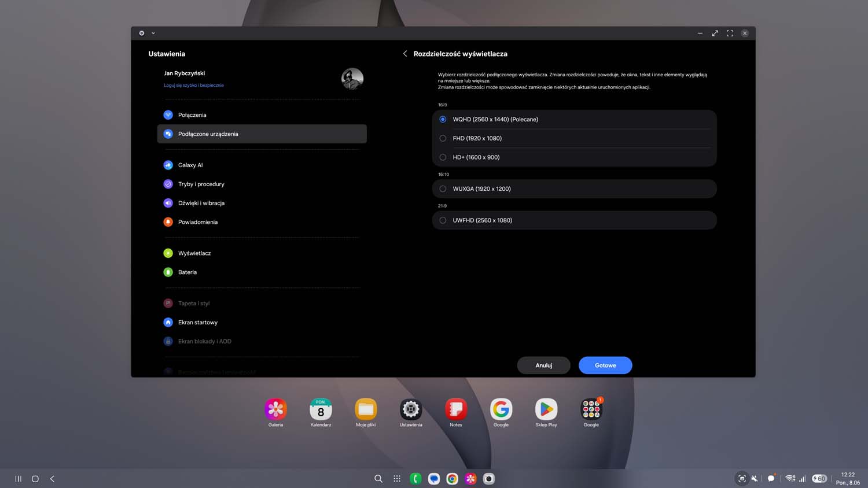Screen dimensions: 868x488
Task: Click the taskbar search icon
Action: pos(378,479)
